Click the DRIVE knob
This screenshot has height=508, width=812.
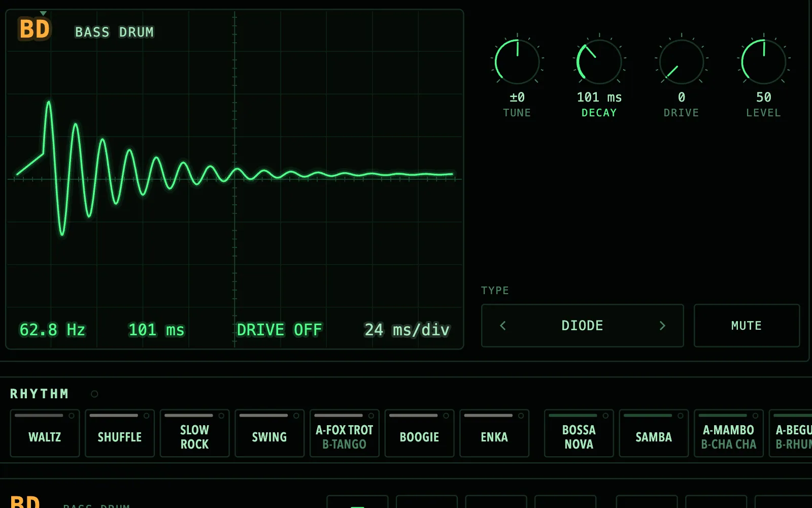(x=682, y=62)
